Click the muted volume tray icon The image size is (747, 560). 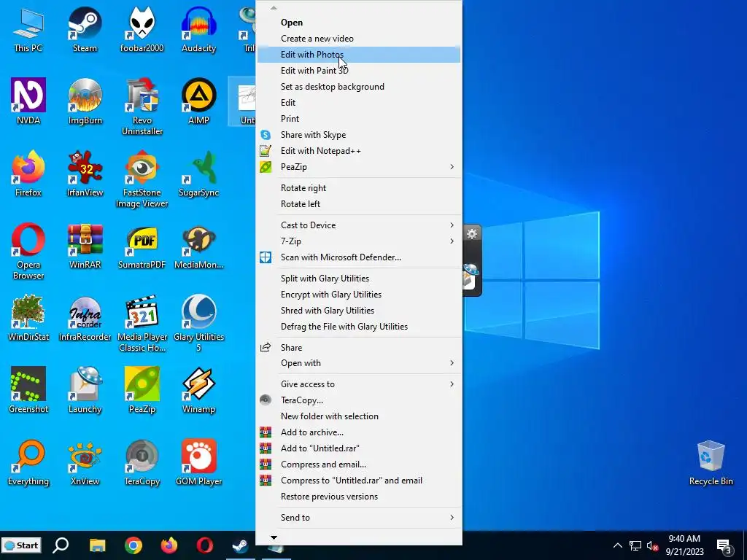point(652,545)
